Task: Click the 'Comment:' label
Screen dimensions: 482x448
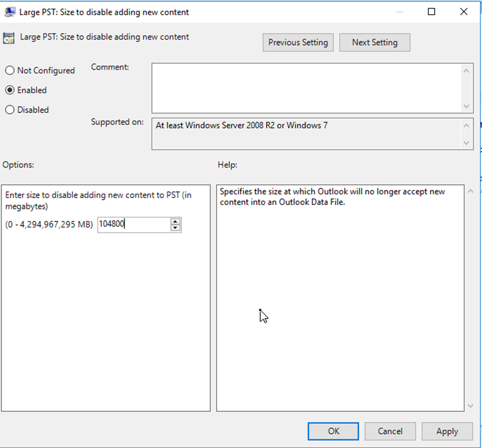Action: [x=110, y=67]
